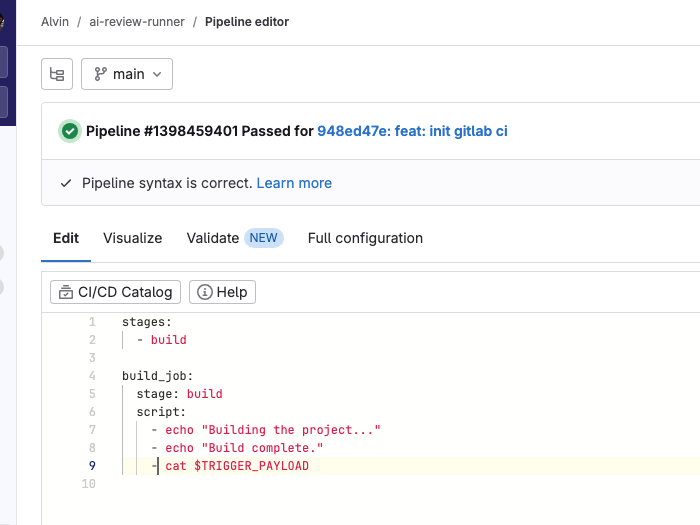Switch to the Full configuration tab
Viewport: 700px width, 525px height.
365,238
